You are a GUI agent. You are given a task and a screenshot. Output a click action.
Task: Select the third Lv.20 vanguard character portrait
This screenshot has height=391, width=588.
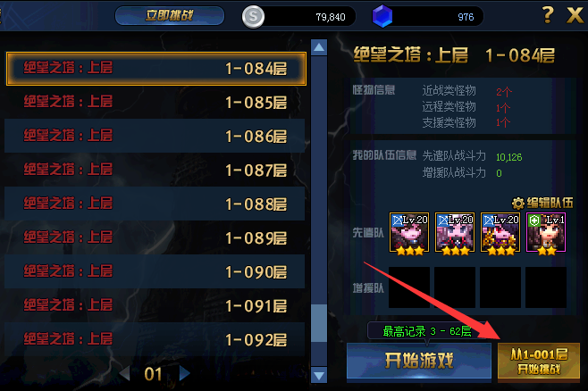pyautogui.click(x=500, y=232)
